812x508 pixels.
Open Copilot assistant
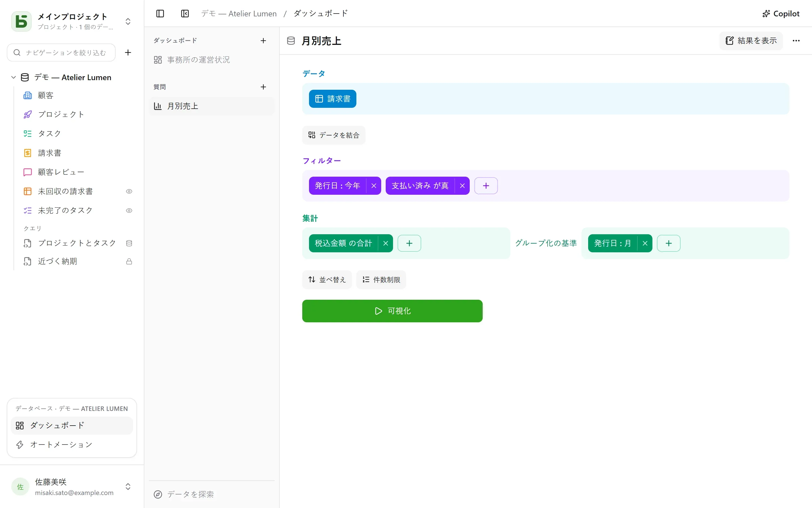coord(781,14)
